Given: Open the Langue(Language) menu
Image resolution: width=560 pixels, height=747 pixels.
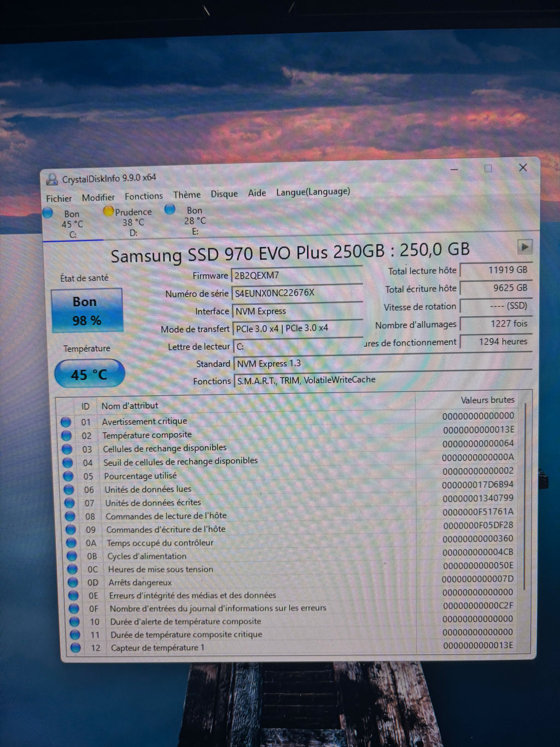Looking at the screenshot, I should pyautogui.click(x=313, y=192).
